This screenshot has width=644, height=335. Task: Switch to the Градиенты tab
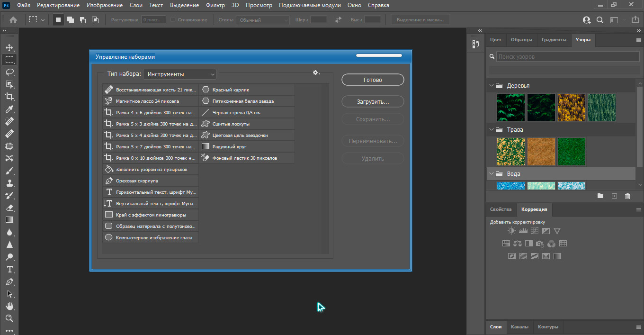pos(554,40)
